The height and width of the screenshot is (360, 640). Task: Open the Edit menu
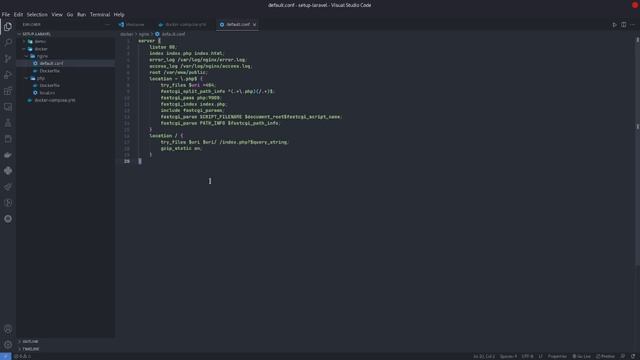point(18,14)
